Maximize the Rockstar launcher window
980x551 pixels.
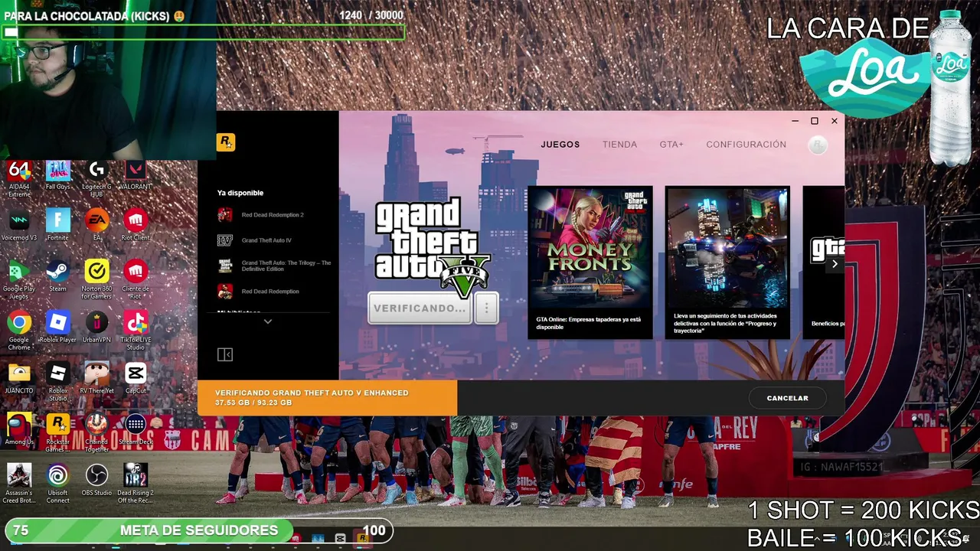coord(815,121)
